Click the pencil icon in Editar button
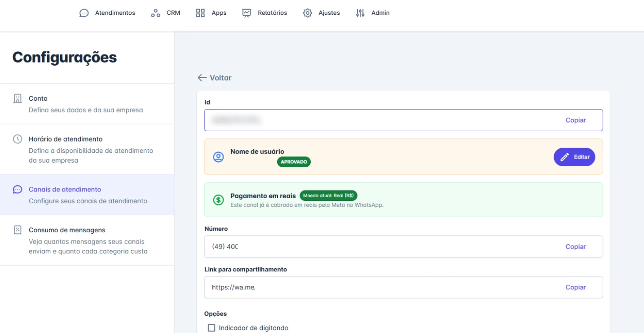Image resolution: width=644 pixels, height=333 pixels. [565, 157]
